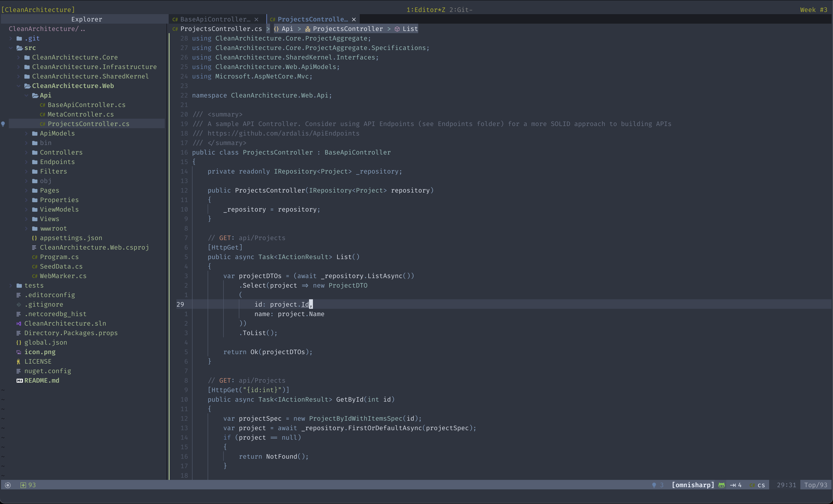The height and width of the screenshot is (504, 833).
Task: Expand the CleanArchitecture.Core folder
Action: pyautogui.click(x=19, y=57)
